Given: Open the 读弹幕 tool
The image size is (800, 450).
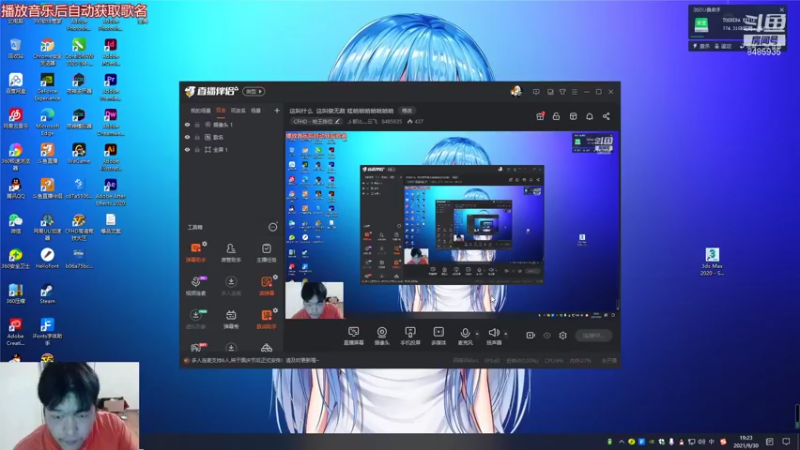Looking at the screenshot, I should (x=266, y=286).
